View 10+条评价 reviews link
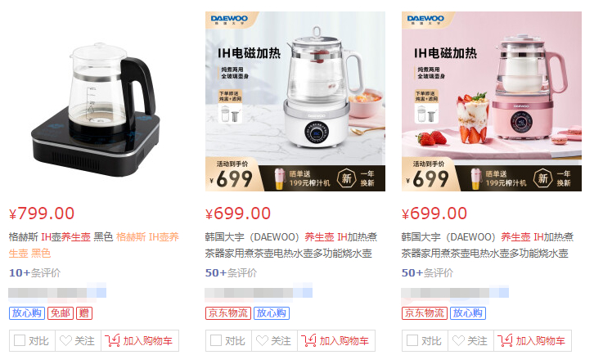Viewport: 594px width, 364px height. [35, 272]
